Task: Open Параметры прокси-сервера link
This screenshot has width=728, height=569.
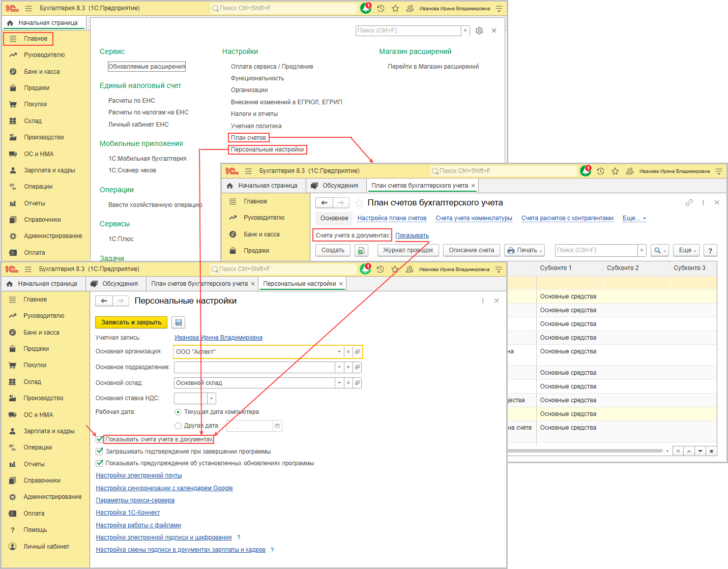Action: [x=135, y=500]
